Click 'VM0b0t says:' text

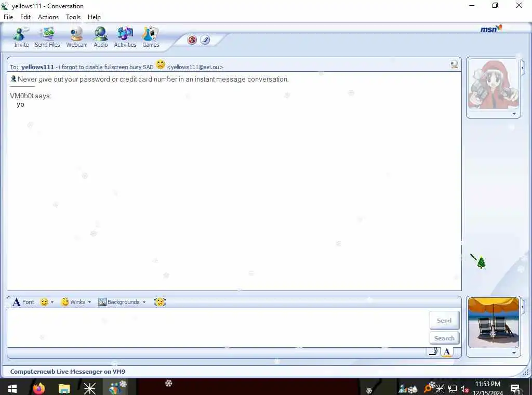(30, 96)
